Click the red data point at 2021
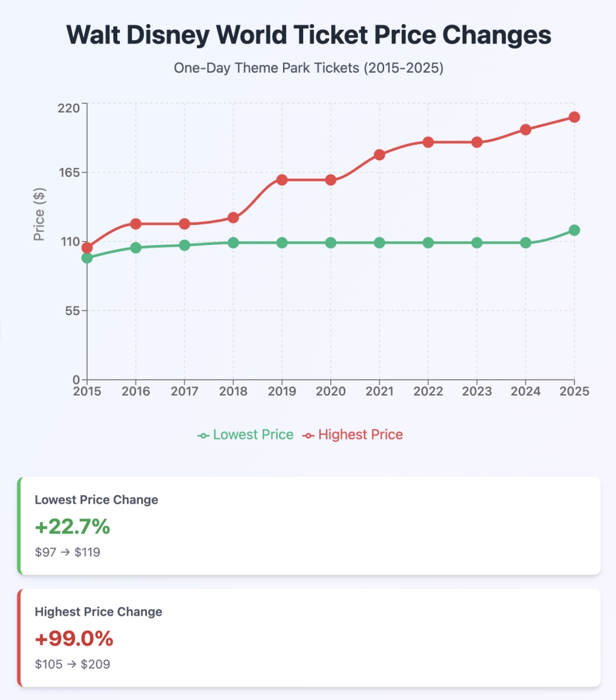Screen dimensions: 616x700 click(x=380, y=155)
